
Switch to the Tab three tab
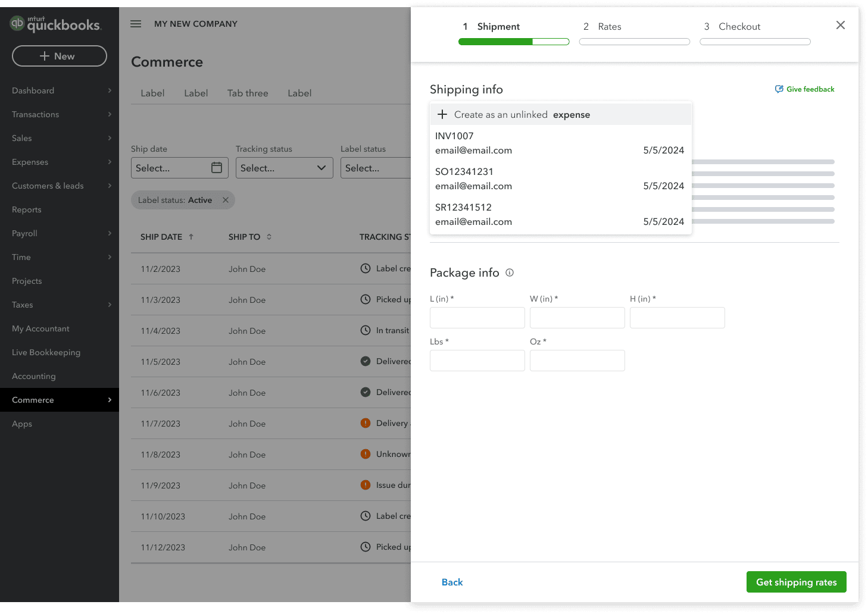[x=248, y=93]
